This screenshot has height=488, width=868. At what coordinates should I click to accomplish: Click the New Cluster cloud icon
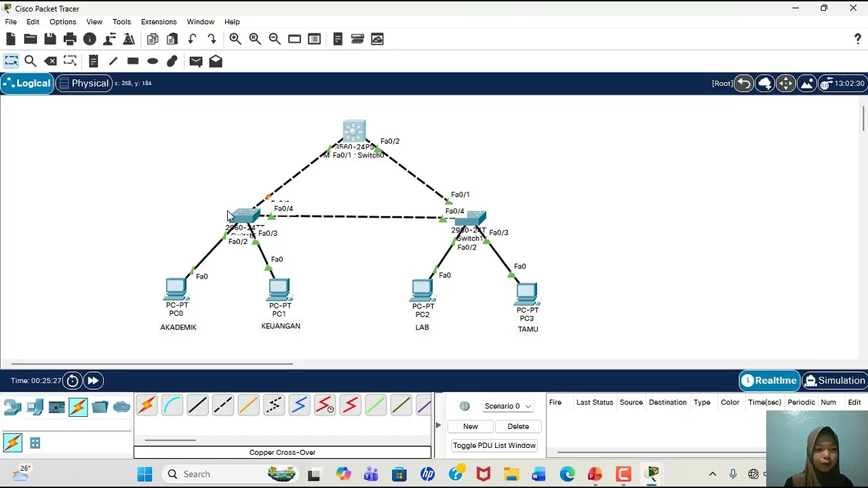click(x=765, y=83)
